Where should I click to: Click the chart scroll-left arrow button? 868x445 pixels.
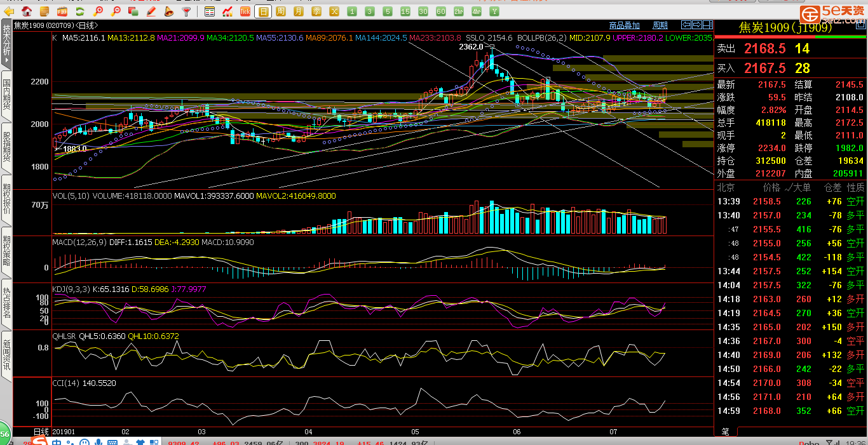click(686, 25)
